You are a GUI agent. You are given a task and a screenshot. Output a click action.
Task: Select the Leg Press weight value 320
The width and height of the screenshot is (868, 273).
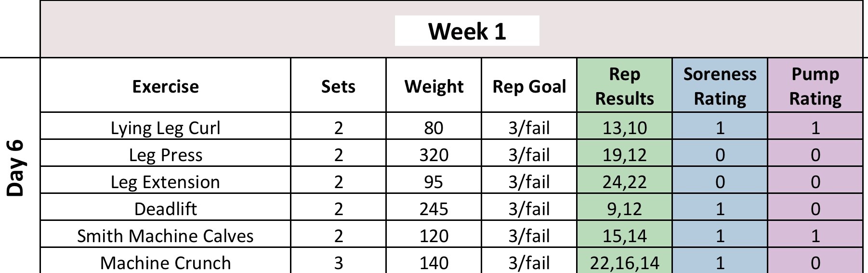click(434, 155)
